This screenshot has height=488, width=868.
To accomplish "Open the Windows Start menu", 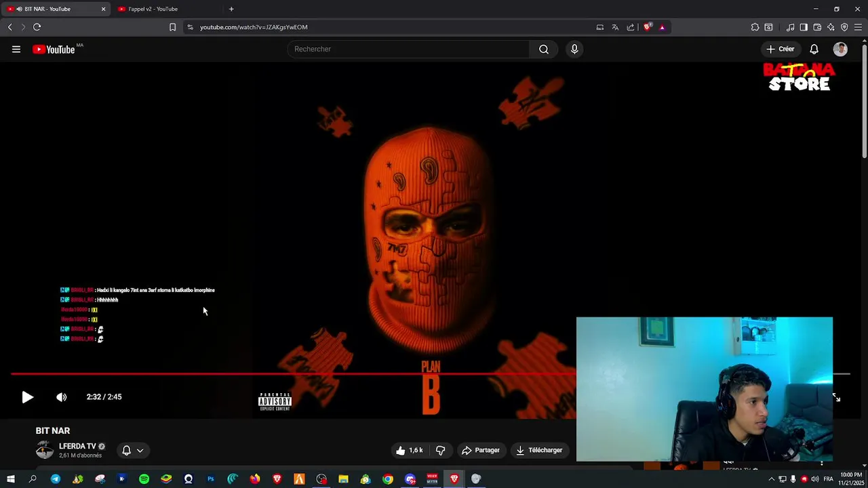I will [11, 479].
